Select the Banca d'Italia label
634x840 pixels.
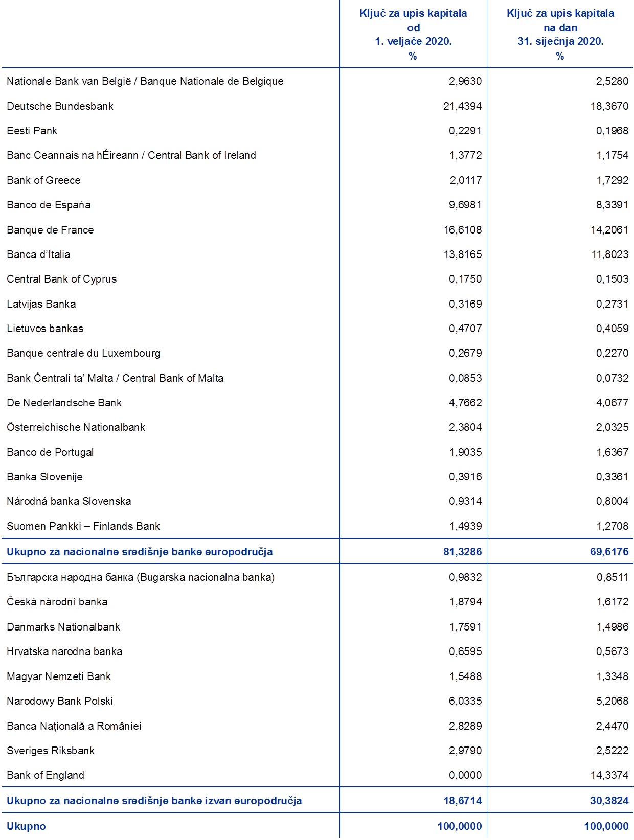tap(39, 254)
